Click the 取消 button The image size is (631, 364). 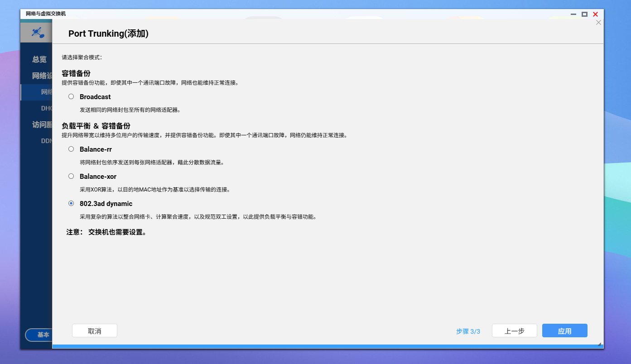tap(95, 331)
